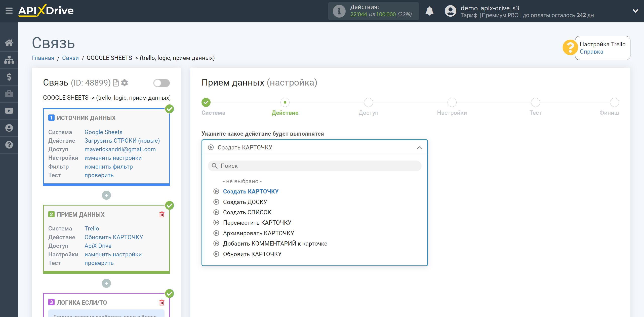The image size is (644, 317).
Task: Copy connection via document icon
Action: pyautogui.click(x=116, y=83)
